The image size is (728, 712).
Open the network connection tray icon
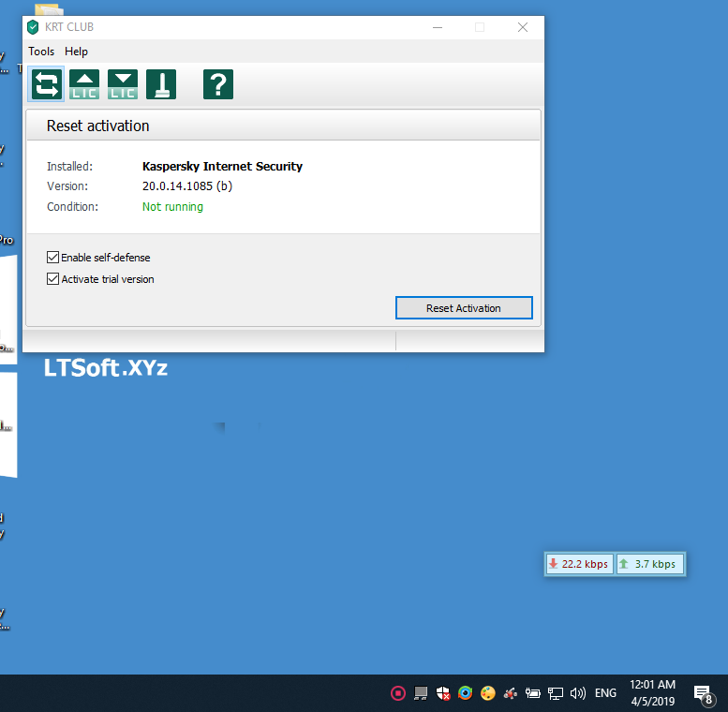pyautogui.click(x=556, y=693)
